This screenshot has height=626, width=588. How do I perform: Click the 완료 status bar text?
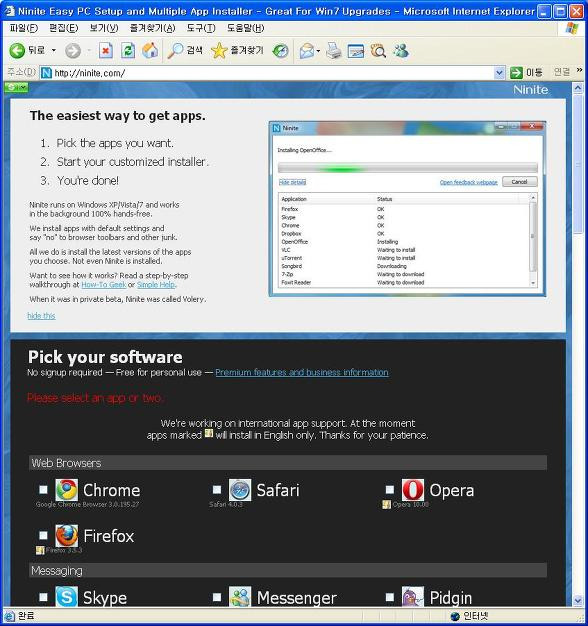click(x=26, y=616)
